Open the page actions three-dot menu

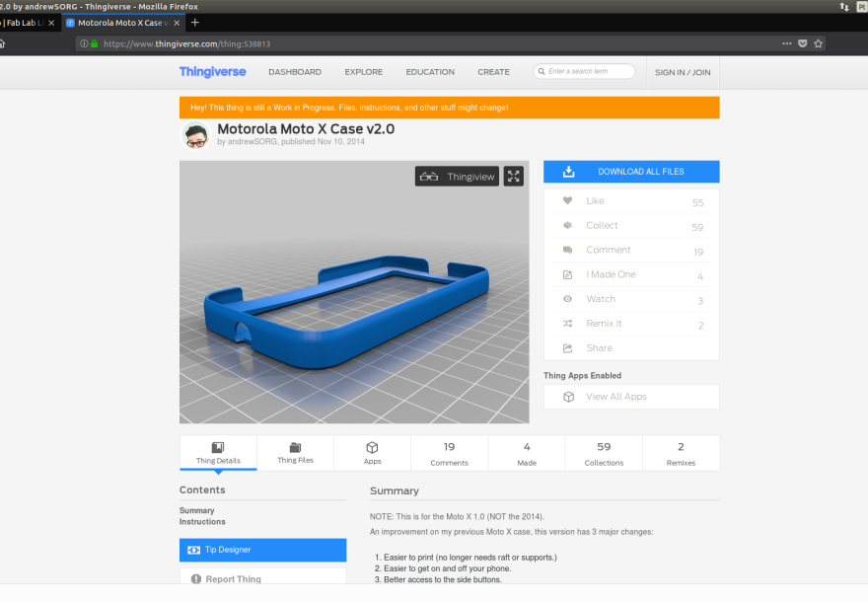point(787,43)
